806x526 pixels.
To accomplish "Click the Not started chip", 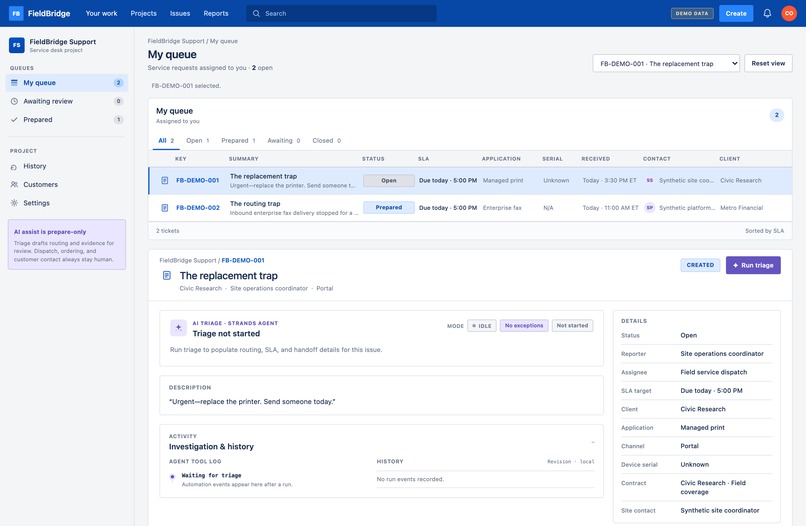I will tap(572, 325).
